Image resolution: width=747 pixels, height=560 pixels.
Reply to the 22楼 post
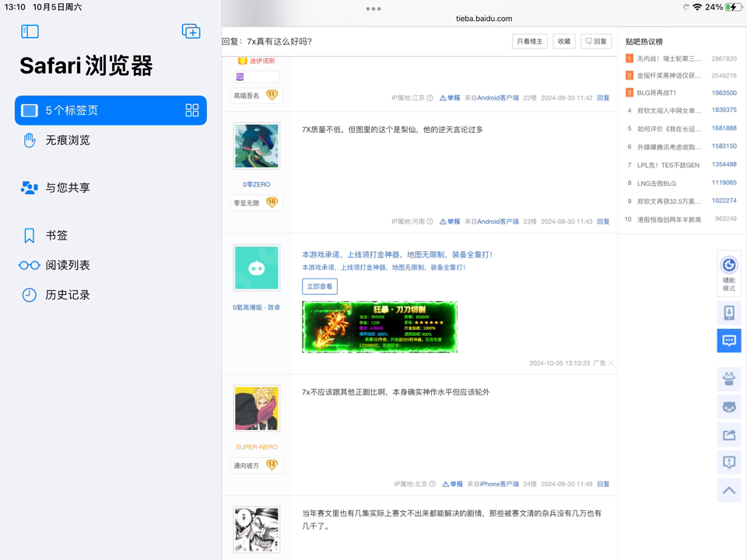tap(604, 98)
